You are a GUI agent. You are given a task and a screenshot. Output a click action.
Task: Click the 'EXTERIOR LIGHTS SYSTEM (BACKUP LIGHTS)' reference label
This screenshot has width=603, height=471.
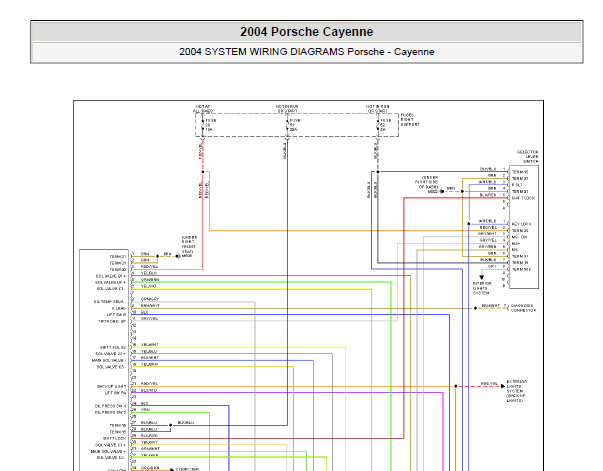click(x=517, y=391)
